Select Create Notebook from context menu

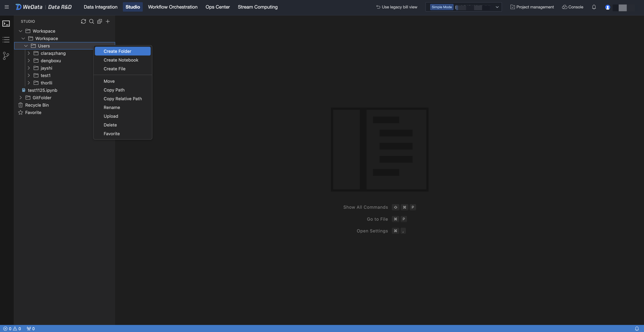click(x=121, y=60)
